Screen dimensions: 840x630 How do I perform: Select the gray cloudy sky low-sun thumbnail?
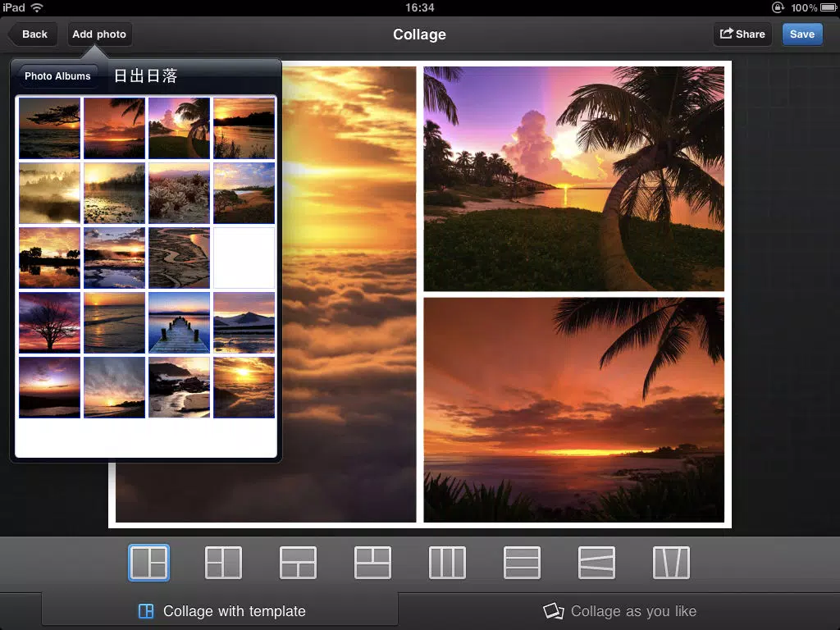[x=115, y=387]
